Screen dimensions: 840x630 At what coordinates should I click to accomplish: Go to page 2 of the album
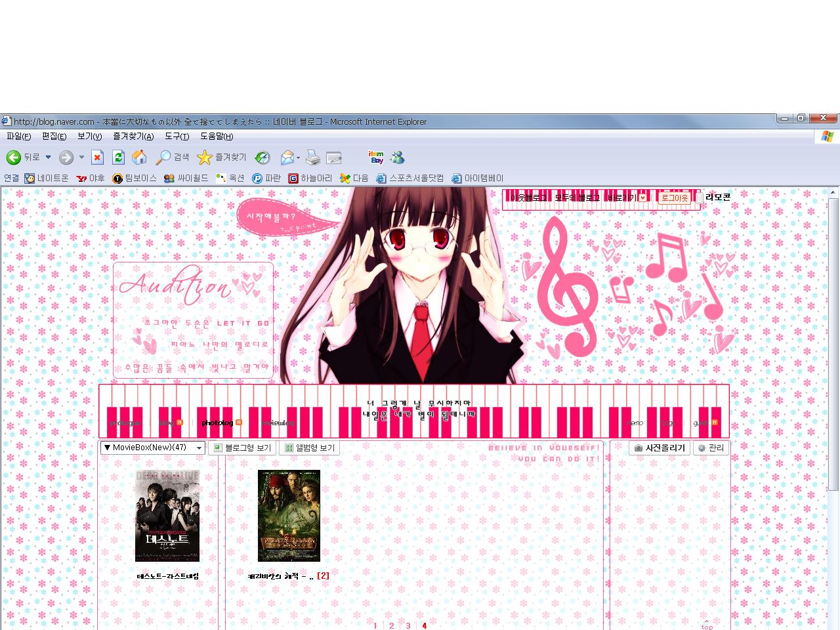pyautogui.click(x=392, y=625)
